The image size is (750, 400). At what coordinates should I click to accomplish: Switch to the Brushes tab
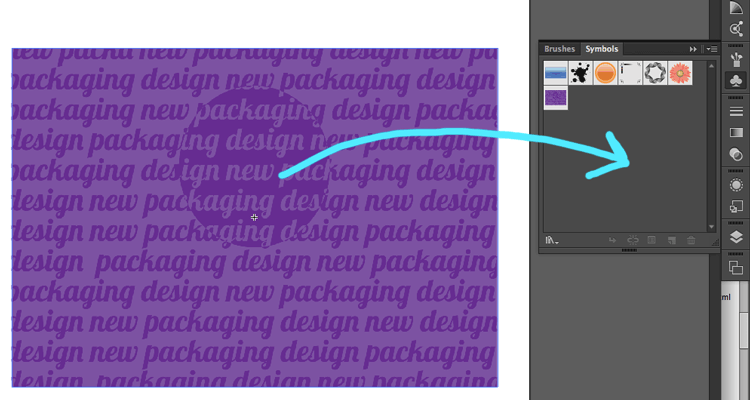point(560,49)
